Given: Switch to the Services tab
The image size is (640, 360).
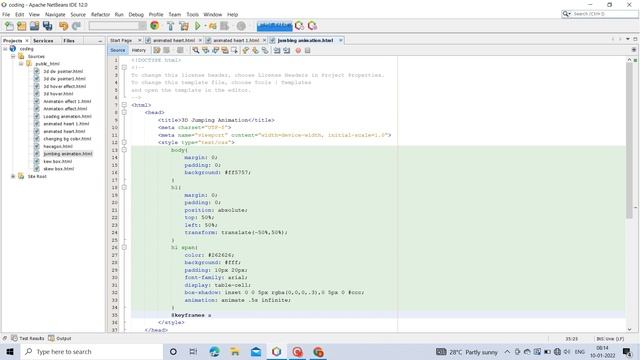Looking at the screenshot, I should click(43, 41).
